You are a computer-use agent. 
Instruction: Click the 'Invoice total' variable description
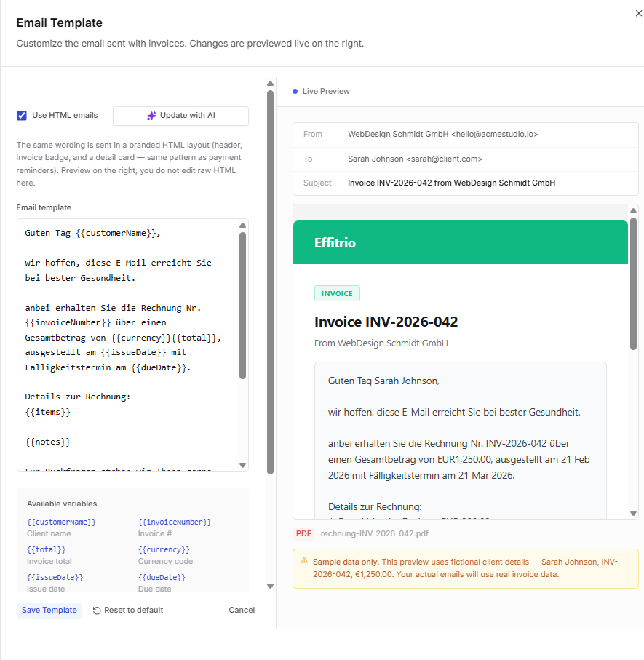click(49, 562)
